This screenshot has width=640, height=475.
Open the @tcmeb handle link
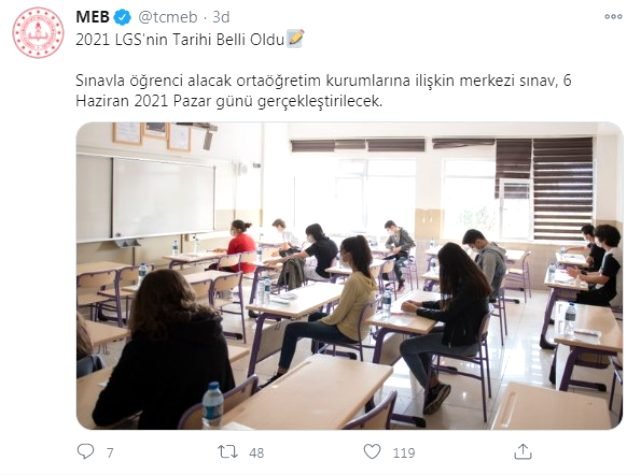coord(168,18)
